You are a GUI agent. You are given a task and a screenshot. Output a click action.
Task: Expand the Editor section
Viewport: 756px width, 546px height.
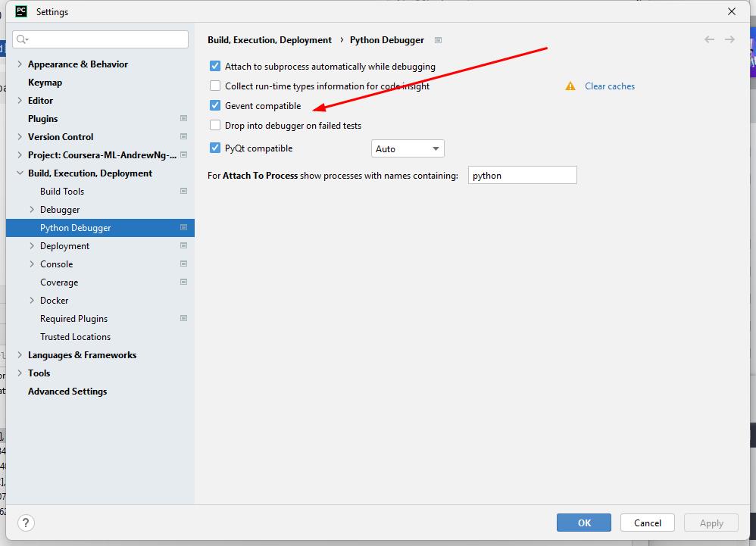click(x=20, y=100)
